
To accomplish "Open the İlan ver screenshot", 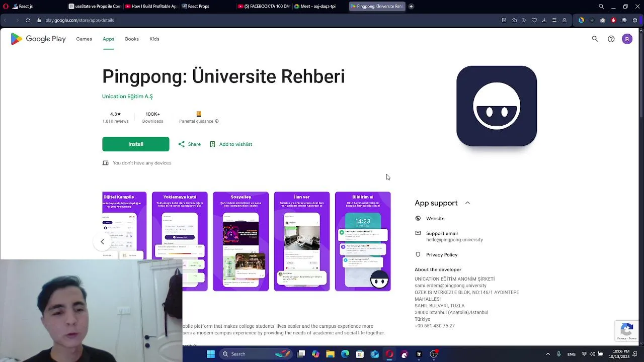I will (x=302, y=241).
